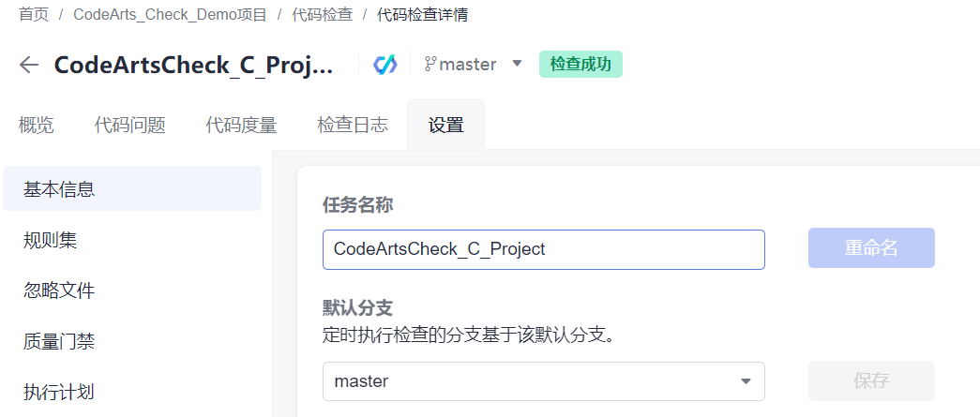Open the master branch switcher arrow
This screenshot has width=980, height=417.
[x=517, y=65]
